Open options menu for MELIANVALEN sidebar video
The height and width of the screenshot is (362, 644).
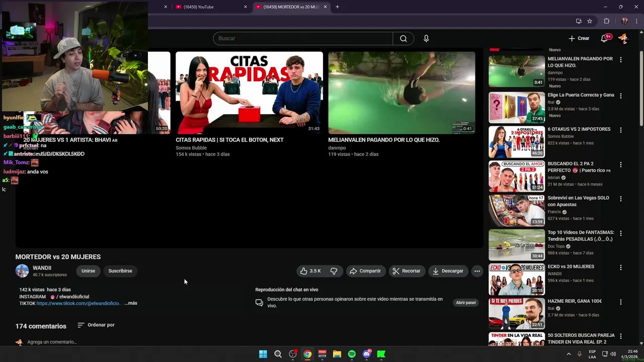pyautogui.click(x=621, y=60)
